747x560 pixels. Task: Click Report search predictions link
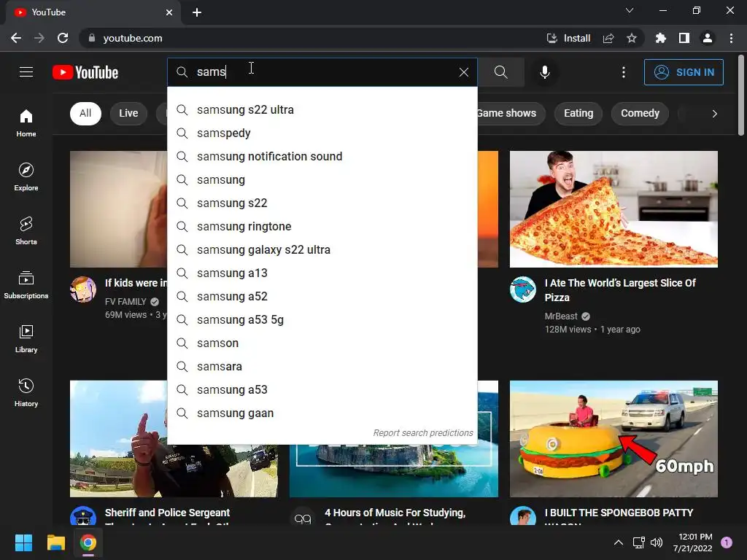click(423, 433)
